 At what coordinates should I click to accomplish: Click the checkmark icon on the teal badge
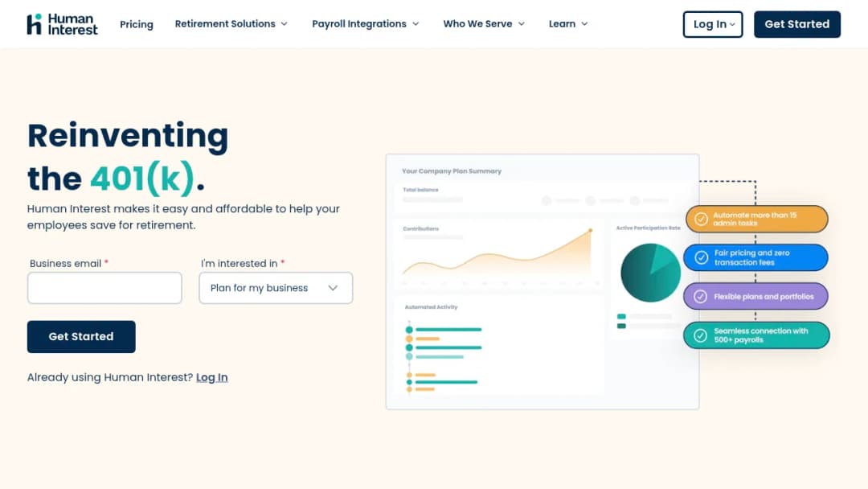pyautogui.click(x=700, y=335)
